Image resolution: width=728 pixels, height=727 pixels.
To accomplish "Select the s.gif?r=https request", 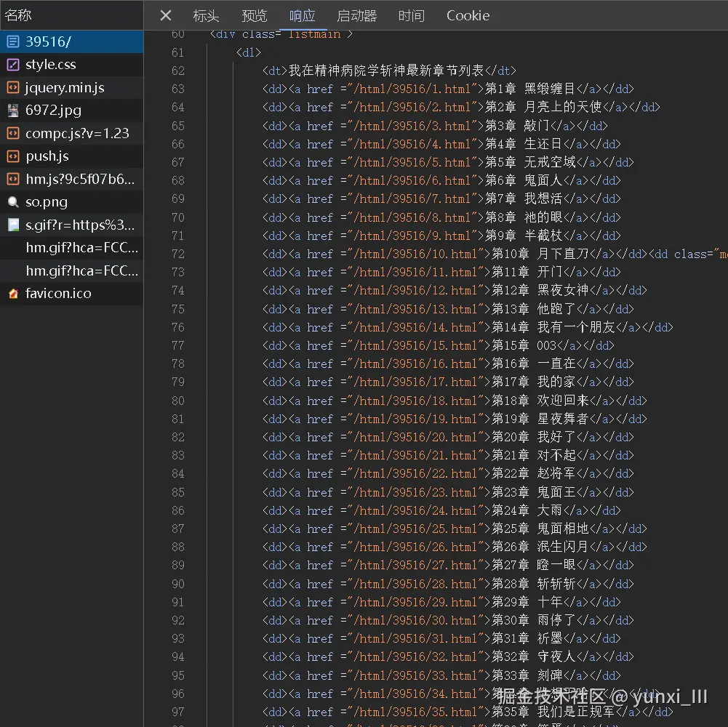I will pos(71,225).
